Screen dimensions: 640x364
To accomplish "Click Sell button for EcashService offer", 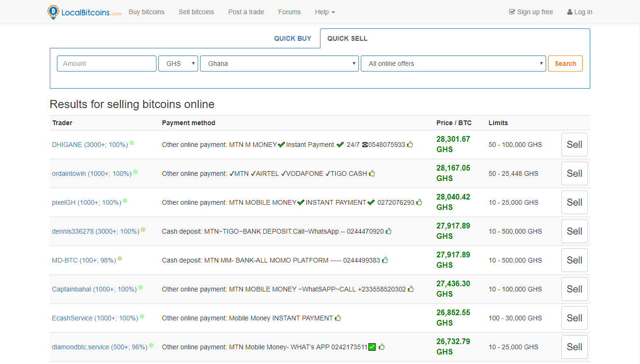I will pos(575,318).
